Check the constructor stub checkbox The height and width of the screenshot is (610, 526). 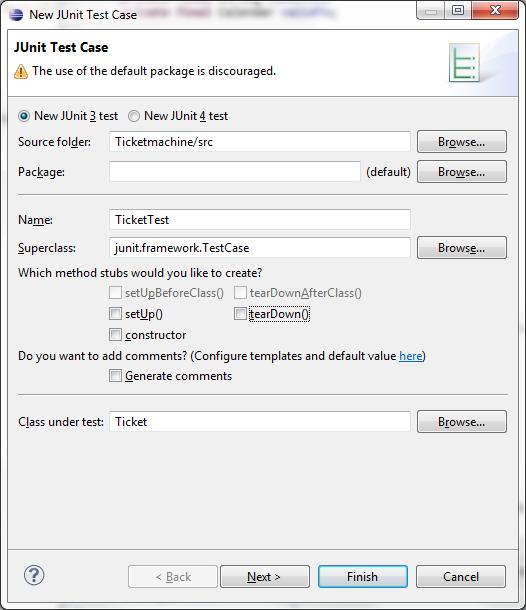coord(115,335)
